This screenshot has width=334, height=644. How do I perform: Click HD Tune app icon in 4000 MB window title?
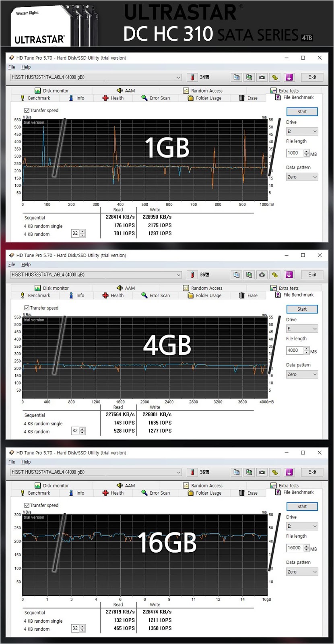pos(12,256)
